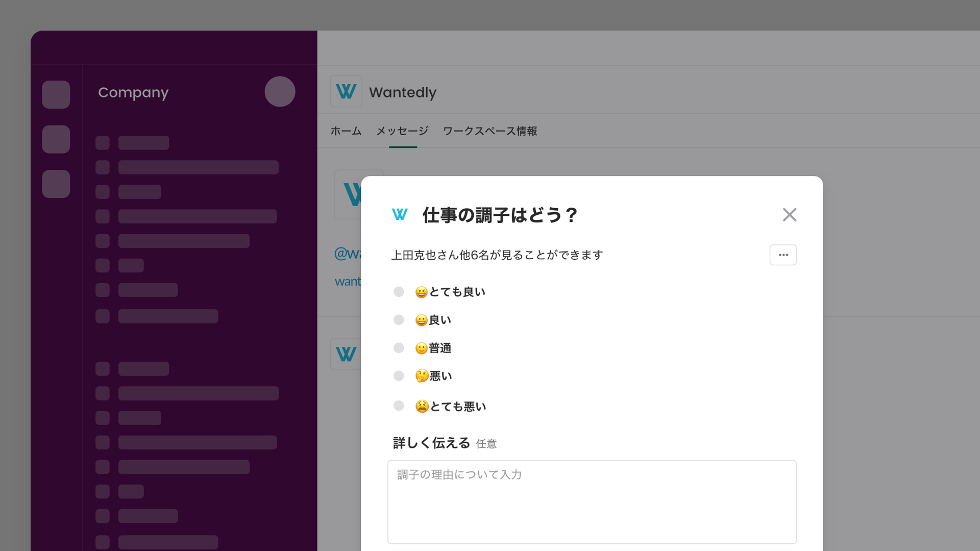980x551 pixels.
Task: Select the 良い radio button
Action: click(399, 319)
